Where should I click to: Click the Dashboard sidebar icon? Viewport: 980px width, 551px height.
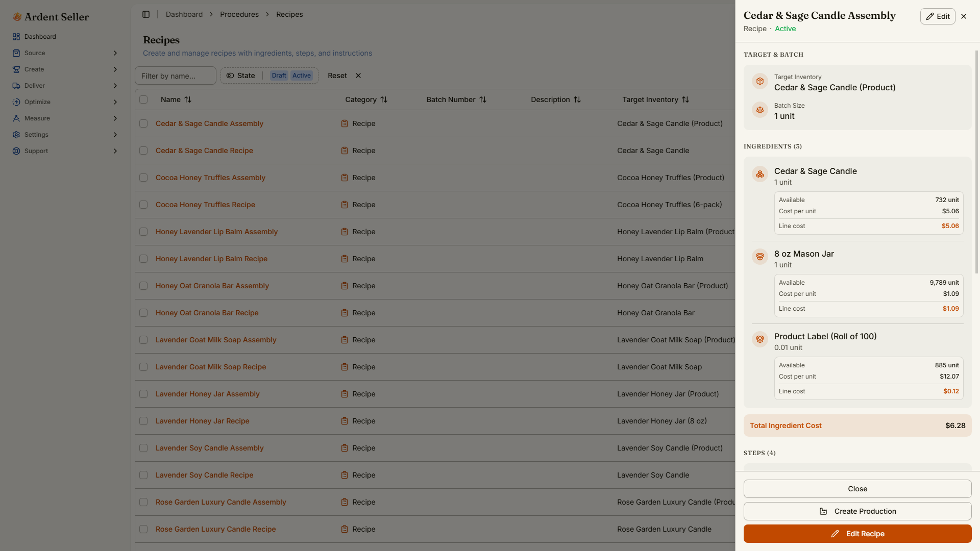click(16, 37)
